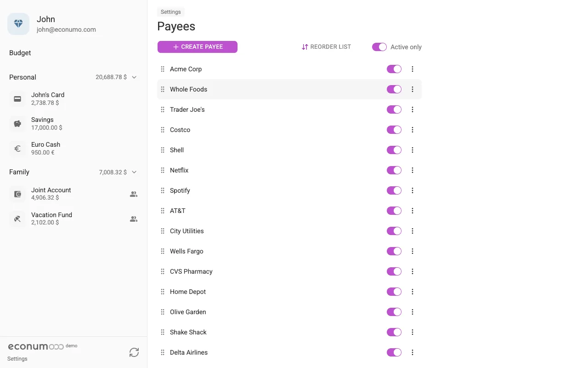Click the CVS Pharmacy payee name

tap(191, 271)
